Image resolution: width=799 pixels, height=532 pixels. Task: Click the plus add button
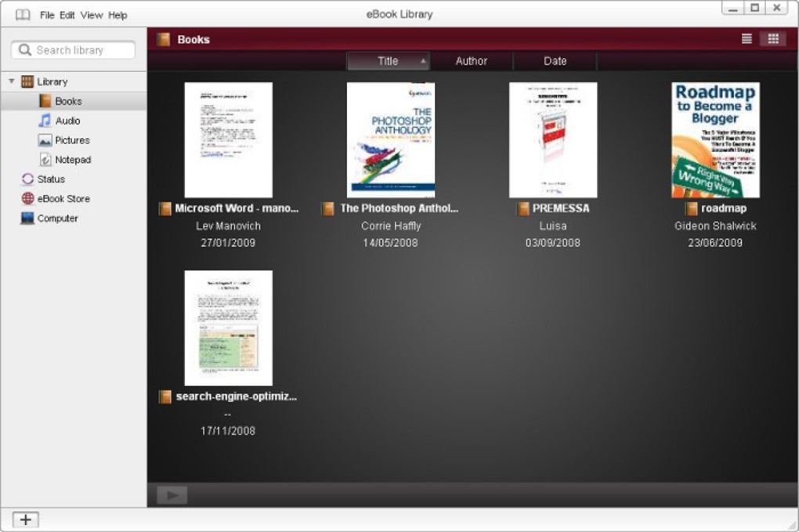pos(26,519)
